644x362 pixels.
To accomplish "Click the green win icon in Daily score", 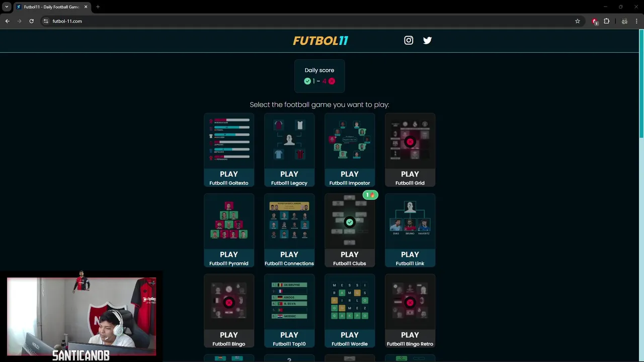I will (307, 81).
